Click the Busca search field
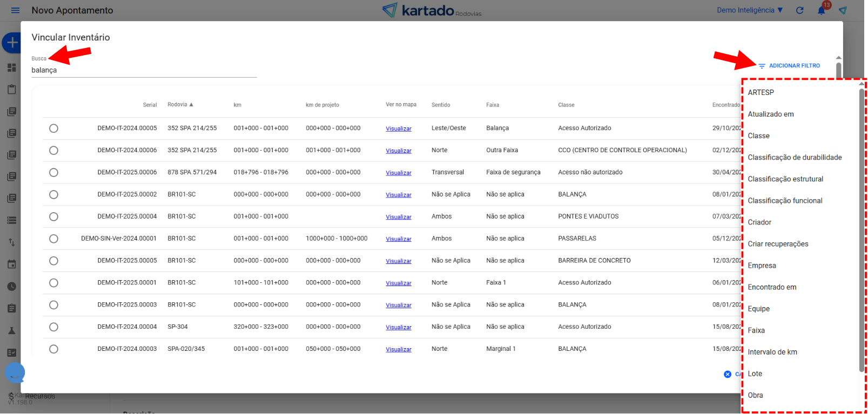The height and width of the screenshot is (414, 868). pyautogui.click(x=143, y=70)
